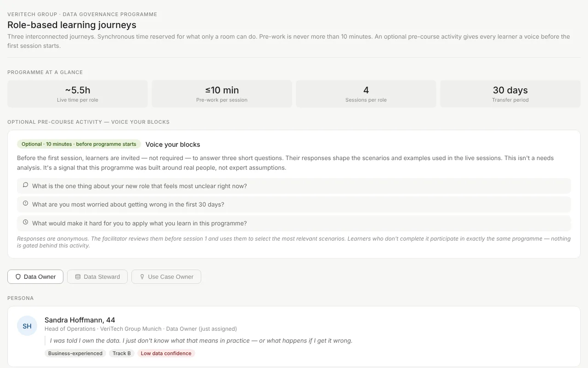The image size is (588, 368).
Task: Select question text about applying what you learn
Action: coord(140,223)
